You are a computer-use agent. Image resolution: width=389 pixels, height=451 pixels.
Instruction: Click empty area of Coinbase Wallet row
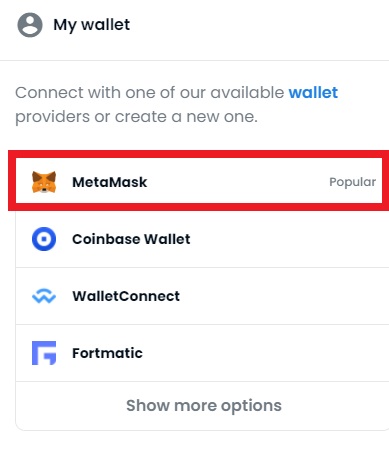click(x=287, y=239)
